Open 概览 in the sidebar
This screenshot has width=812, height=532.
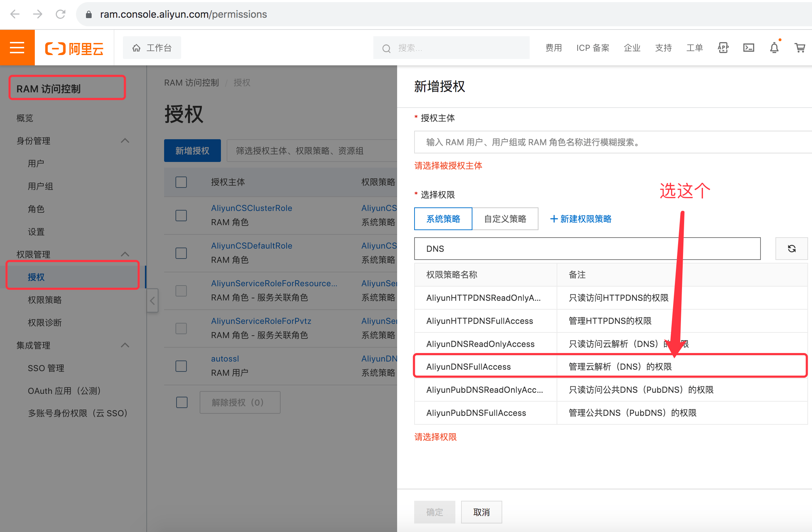[25, 118]
